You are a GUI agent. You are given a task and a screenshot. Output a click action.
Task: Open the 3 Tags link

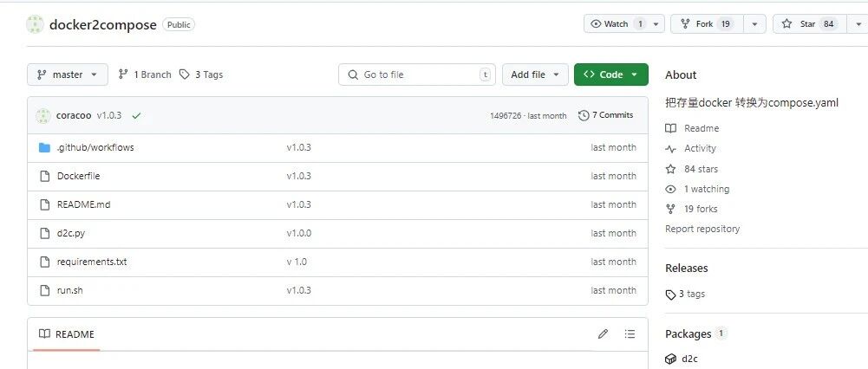(x=201, y=74)
